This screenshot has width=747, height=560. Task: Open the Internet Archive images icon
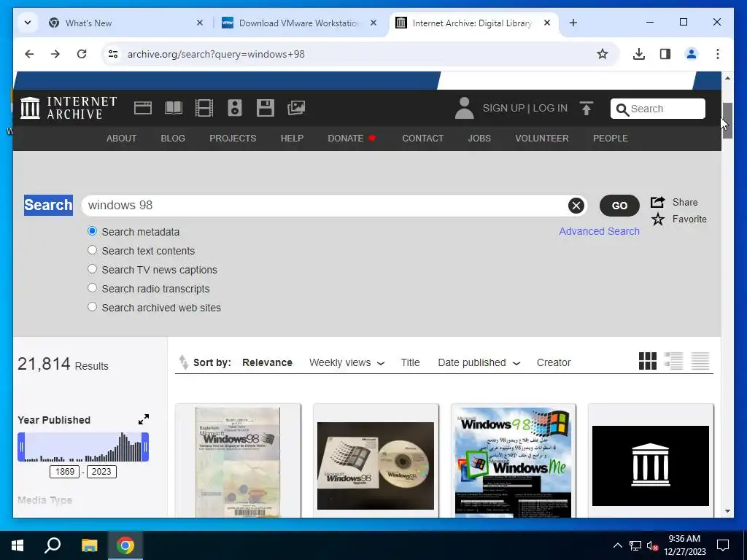point(296,108)
